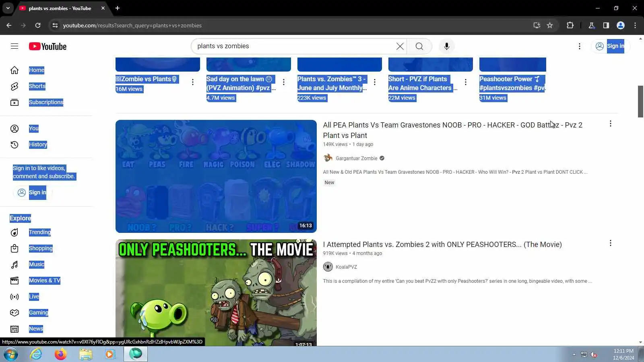Screen dimensions: 644x362
Task: Click the You profile icon in sidebar
Action: 14,128
